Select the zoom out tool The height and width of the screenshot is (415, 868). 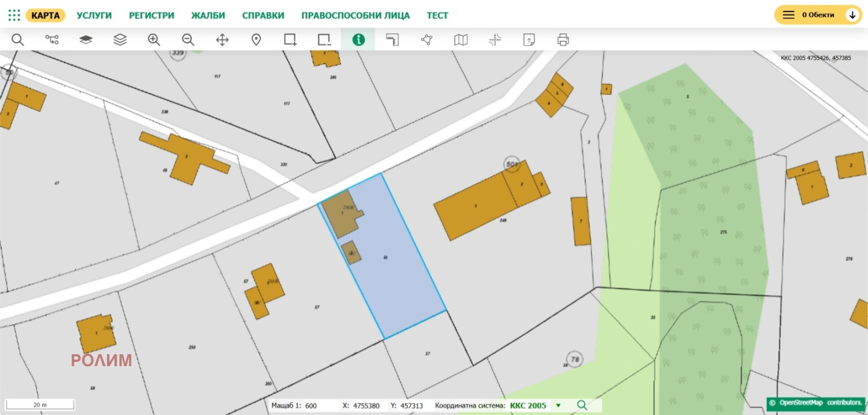click(x=188, y=40)
